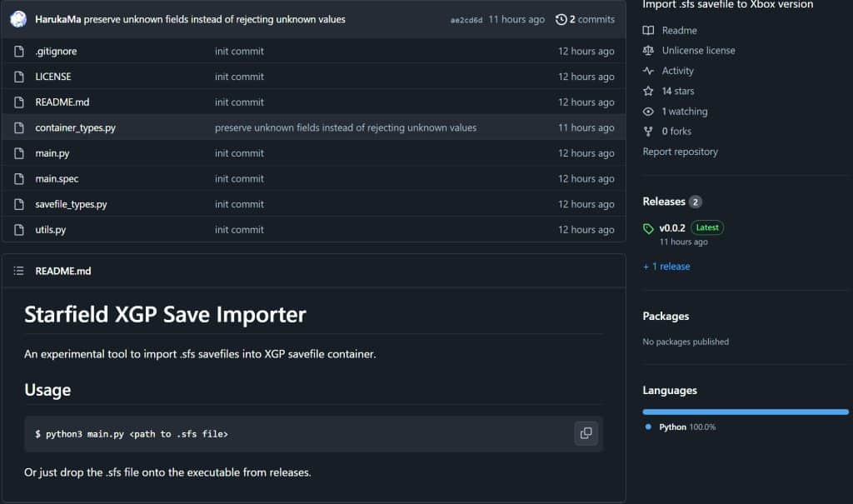Open README.md in file list
The width and height of the screenshot is (853, 504).
tap(62, 102)
